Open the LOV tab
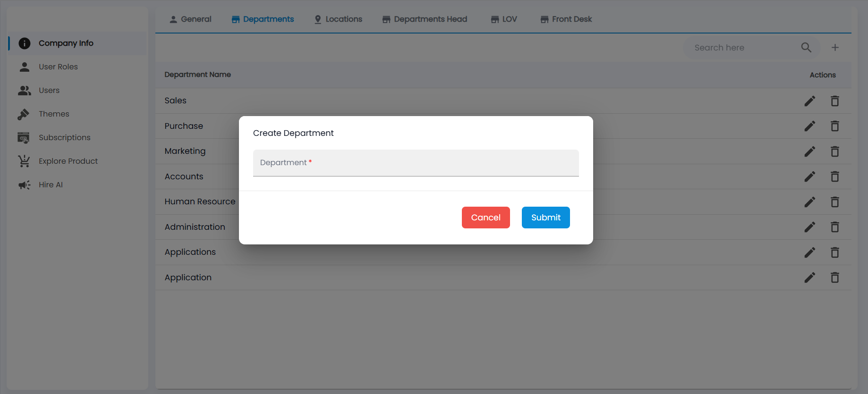Image resolution: width=868 pixels, height=394 pixels. [x=504, y=19]
